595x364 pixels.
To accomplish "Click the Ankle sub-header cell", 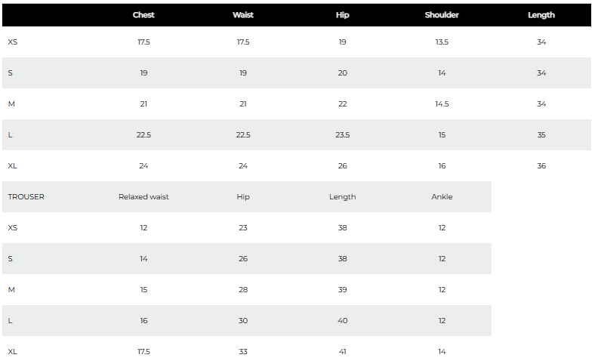I will click(442, 196).
